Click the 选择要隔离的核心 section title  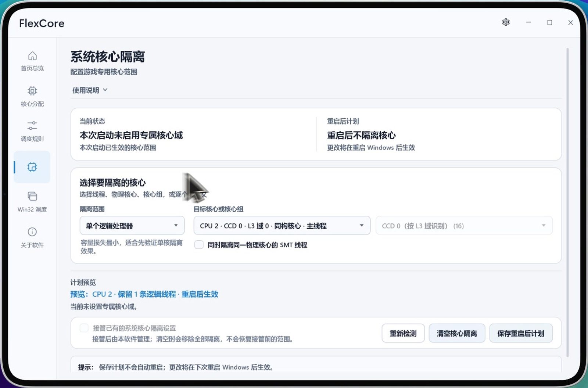(112, 183)
